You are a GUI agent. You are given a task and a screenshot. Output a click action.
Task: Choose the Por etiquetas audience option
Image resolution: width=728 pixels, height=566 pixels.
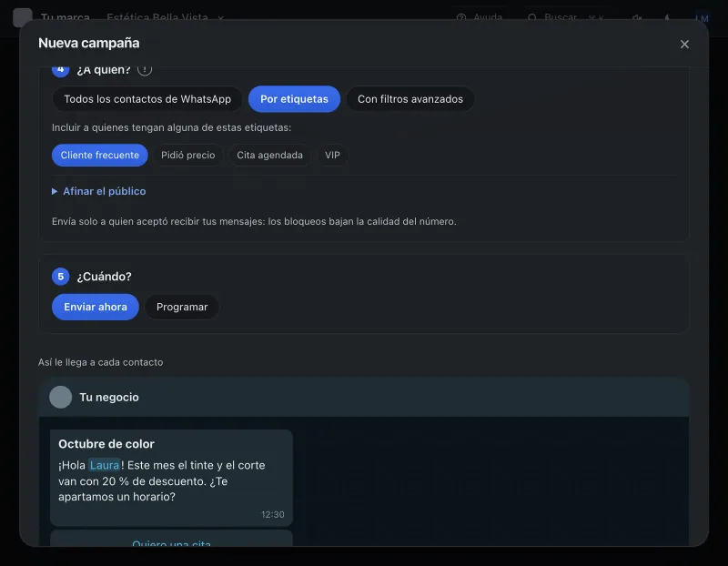294,99
